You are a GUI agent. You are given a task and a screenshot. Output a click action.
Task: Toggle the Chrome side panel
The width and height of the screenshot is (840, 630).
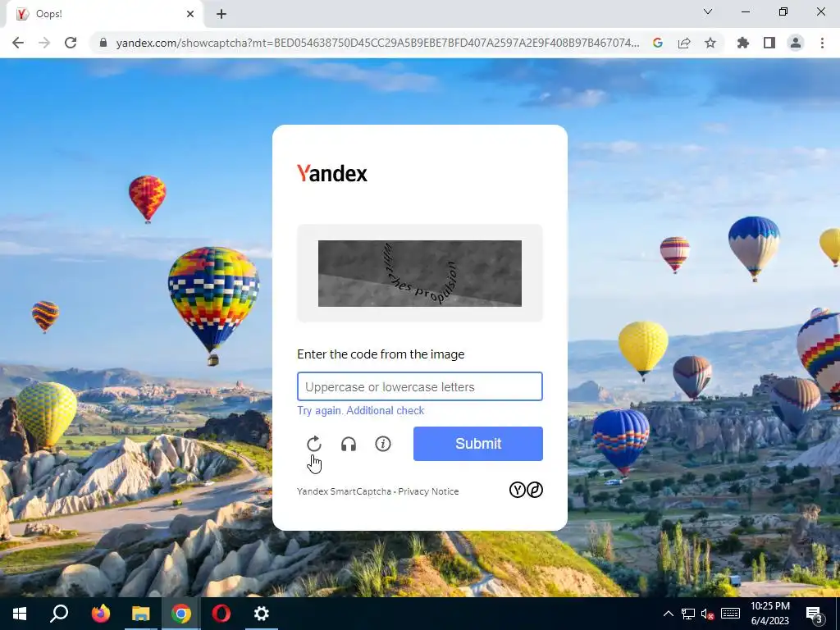coord(769,43)
